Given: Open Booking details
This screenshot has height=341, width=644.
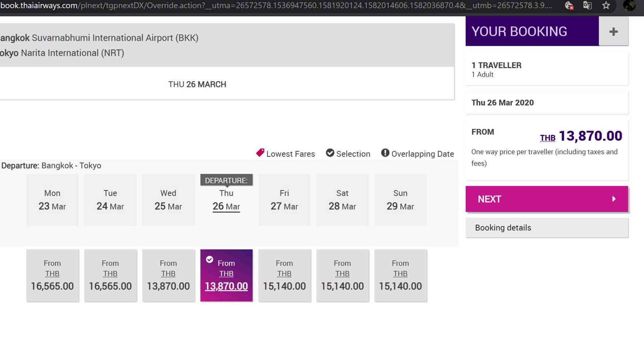Looking at the screenshot, I should pyautogui.click(x=547, y=228).
